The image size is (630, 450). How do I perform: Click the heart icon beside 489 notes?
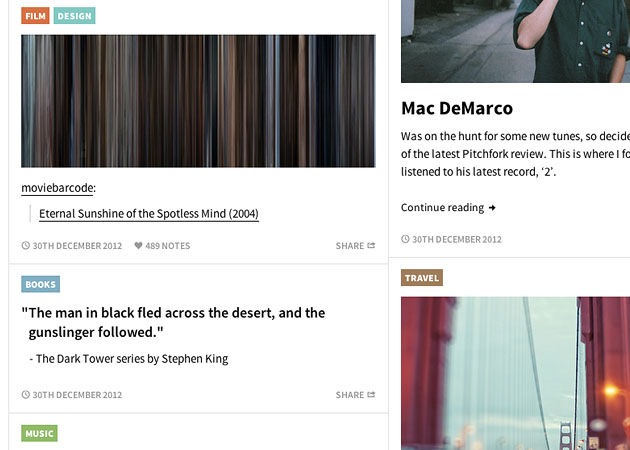[x=138, y=246]
